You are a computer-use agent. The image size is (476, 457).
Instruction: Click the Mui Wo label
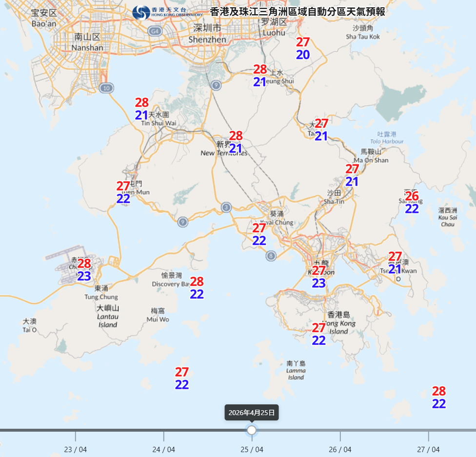(x=158, y=315)
